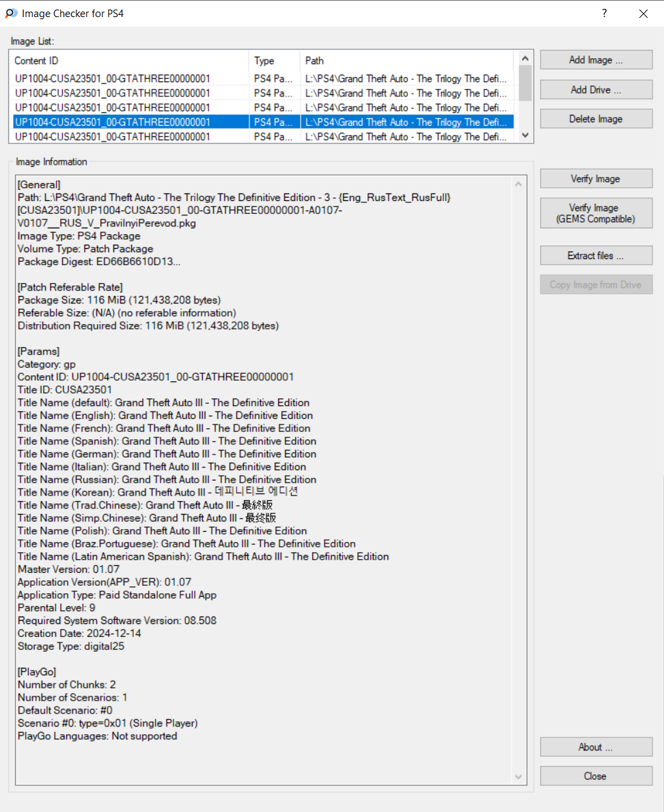Screen dimensions: 664x812
Task: Click the Add Image button
Action: point(596,60)
